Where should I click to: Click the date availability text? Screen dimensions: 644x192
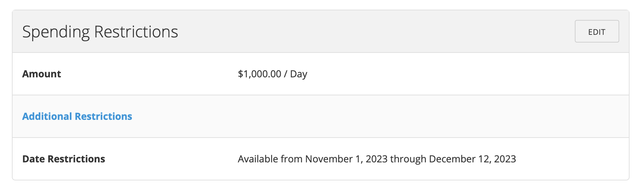(377, 159)
